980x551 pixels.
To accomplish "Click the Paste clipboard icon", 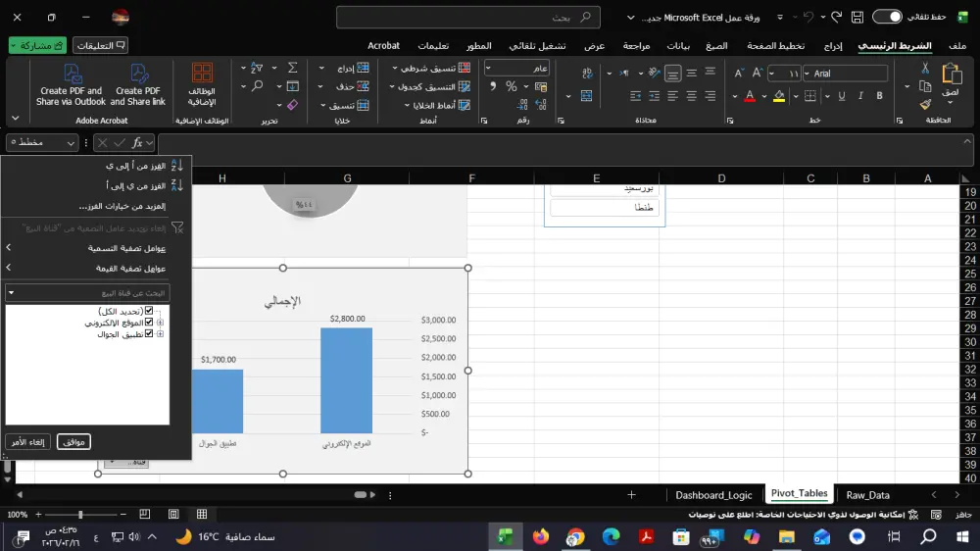I will click(x=952, y=74).
